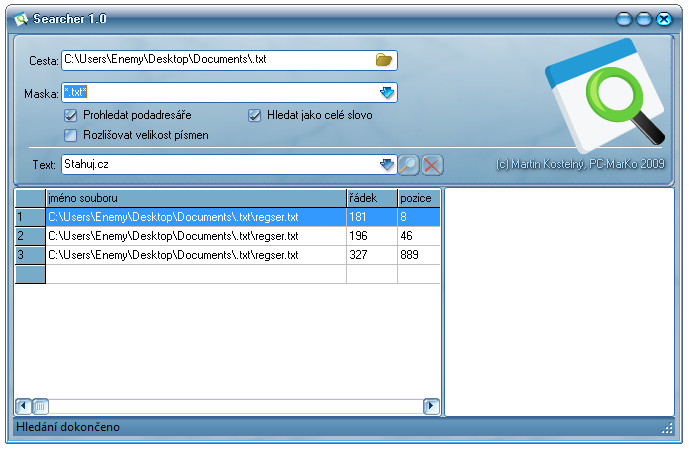Select result row 2 file path
Screen dimensions: 689x450
(x=196, y=236)
